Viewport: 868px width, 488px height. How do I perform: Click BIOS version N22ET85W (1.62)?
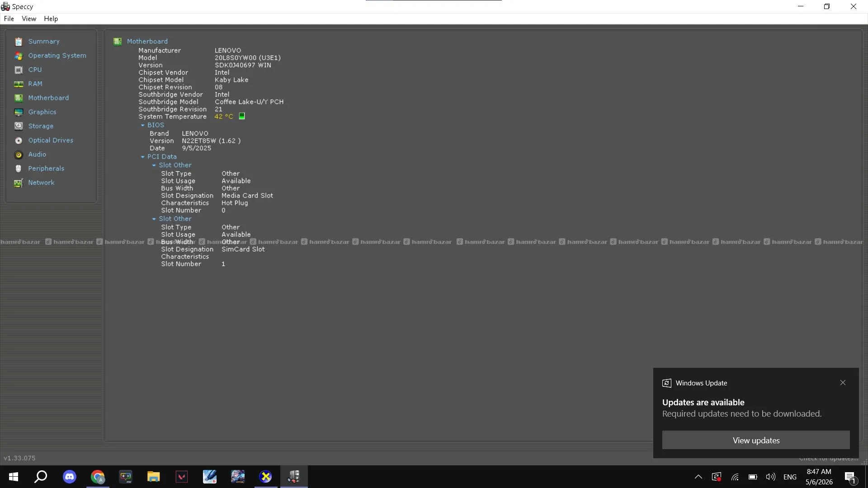click(211, 141)
